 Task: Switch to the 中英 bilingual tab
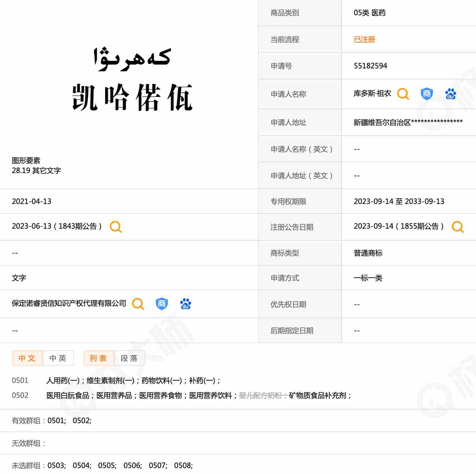point(58,358)
